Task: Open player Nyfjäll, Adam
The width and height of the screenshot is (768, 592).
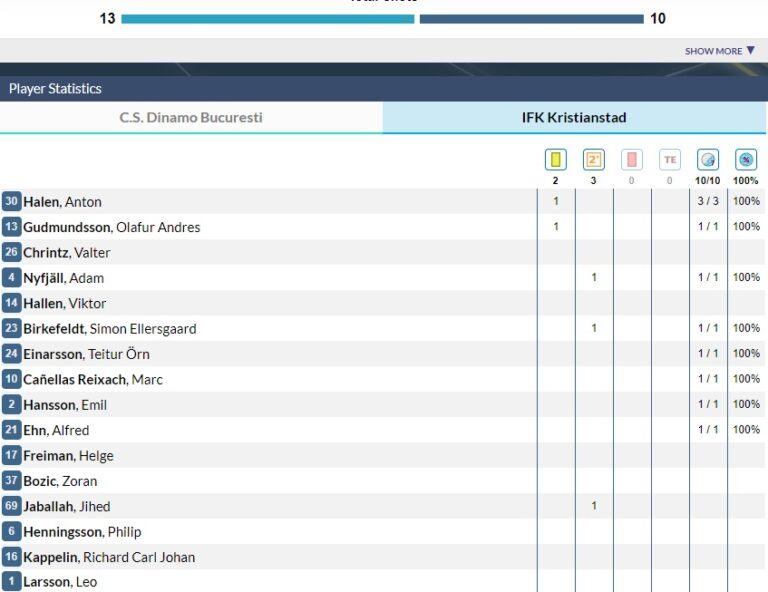Action: click(64, 278)
